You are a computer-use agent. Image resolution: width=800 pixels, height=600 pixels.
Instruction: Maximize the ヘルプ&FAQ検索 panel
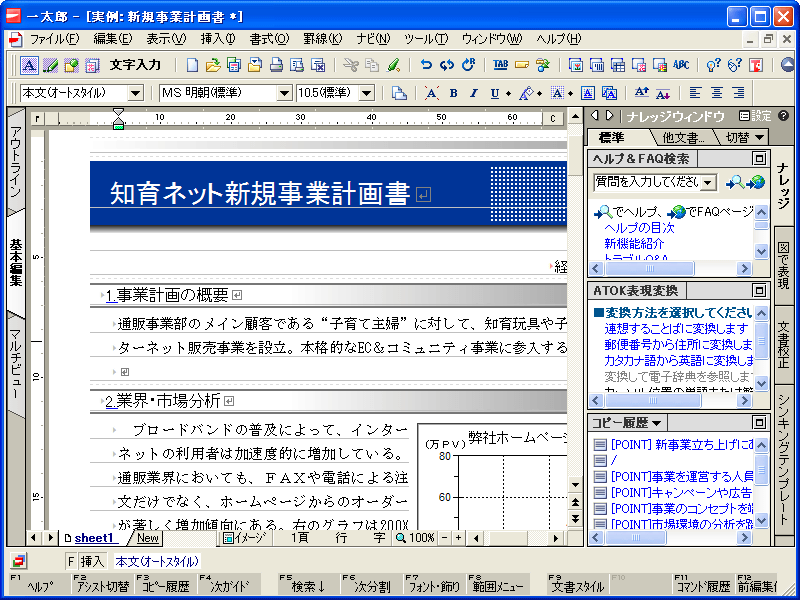[760, 159]
